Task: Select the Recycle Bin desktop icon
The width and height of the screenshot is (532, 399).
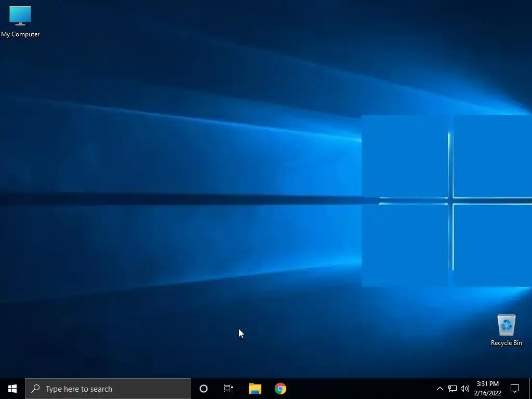Action: [506, 330]
